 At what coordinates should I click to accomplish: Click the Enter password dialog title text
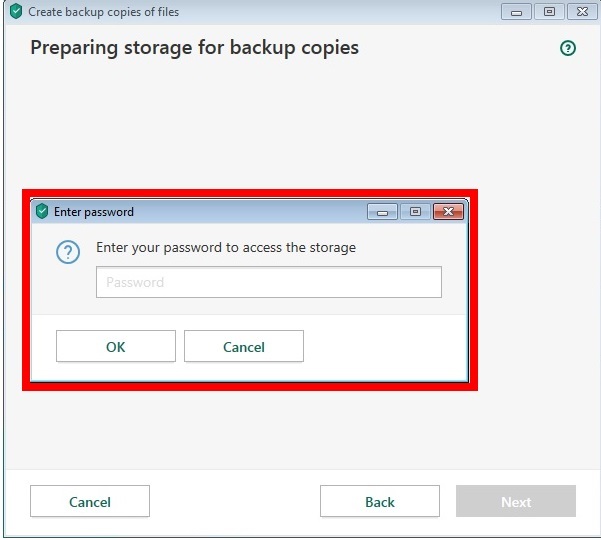click(x=94, y=212)
